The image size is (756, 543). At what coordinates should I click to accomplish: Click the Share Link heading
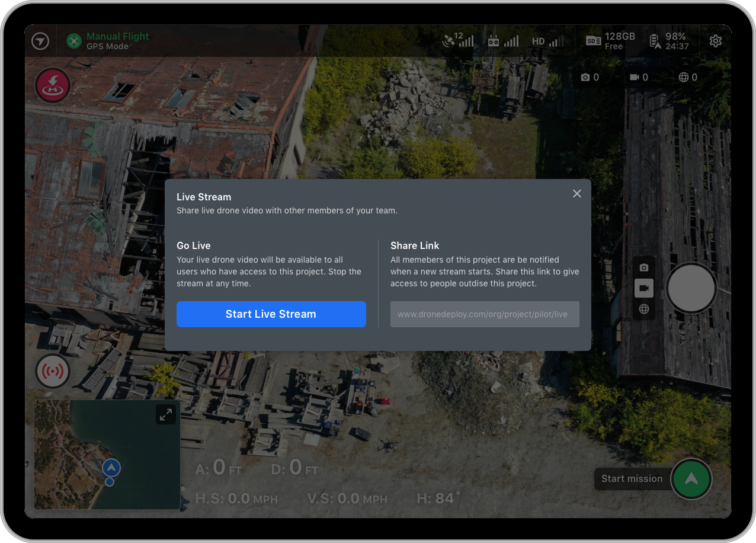pos(415,245)
